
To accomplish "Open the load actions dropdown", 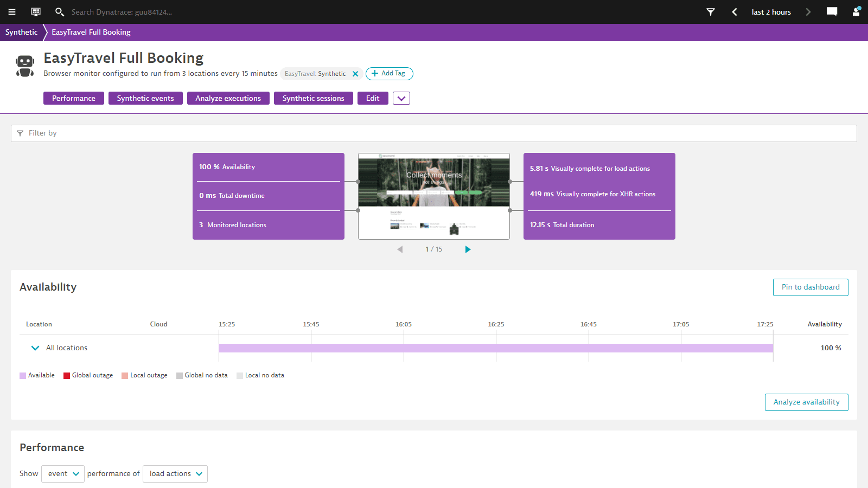I will 175,474.
